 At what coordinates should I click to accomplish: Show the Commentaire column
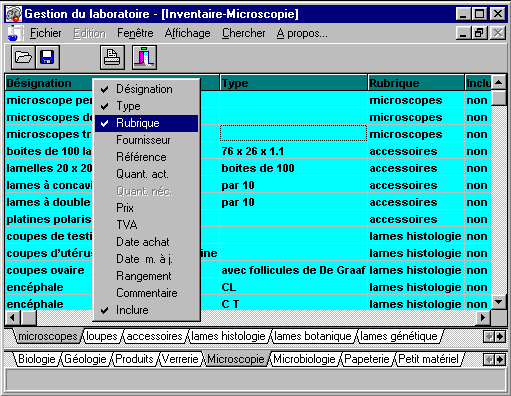[146, 293]
